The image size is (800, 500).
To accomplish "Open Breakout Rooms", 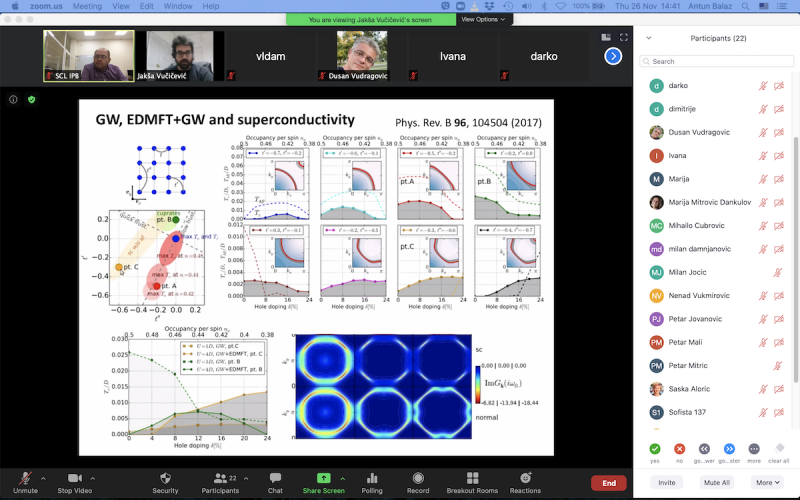I will (x=472, y=483).
